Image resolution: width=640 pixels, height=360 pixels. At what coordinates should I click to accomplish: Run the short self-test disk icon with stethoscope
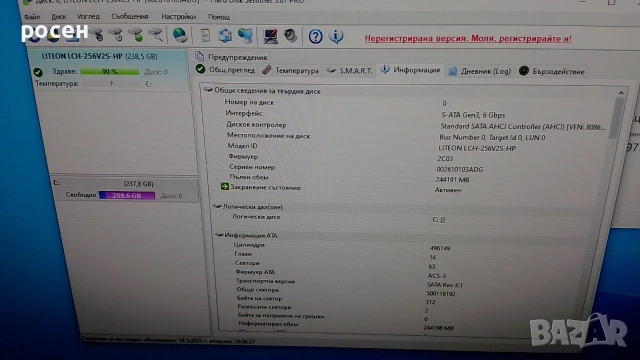point(97,36)
